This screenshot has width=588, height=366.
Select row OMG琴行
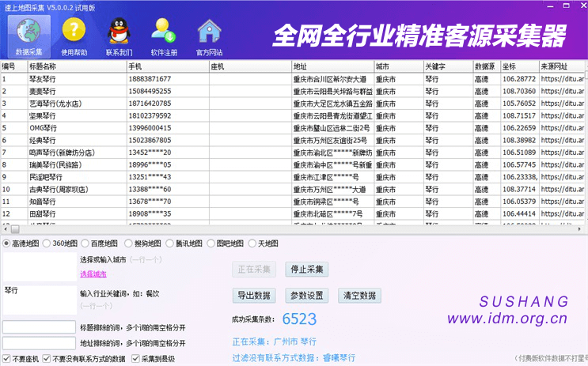coord(293,128)
